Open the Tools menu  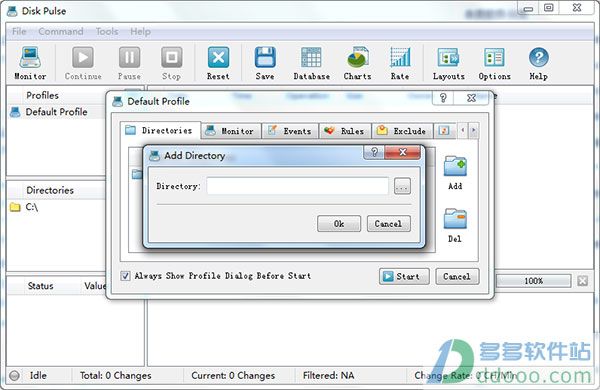[x=107, y=31]
